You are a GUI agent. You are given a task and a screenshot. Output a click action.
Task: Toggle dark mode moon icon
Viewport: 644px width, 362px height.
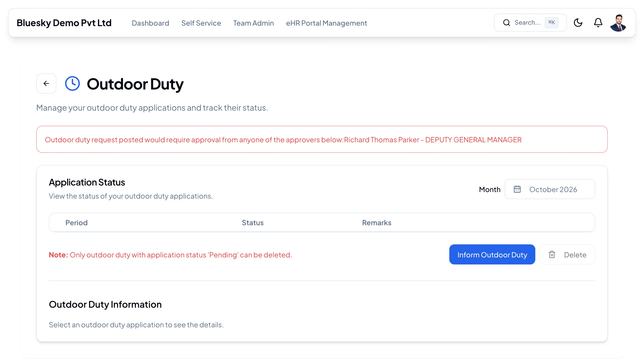(578, 23)
